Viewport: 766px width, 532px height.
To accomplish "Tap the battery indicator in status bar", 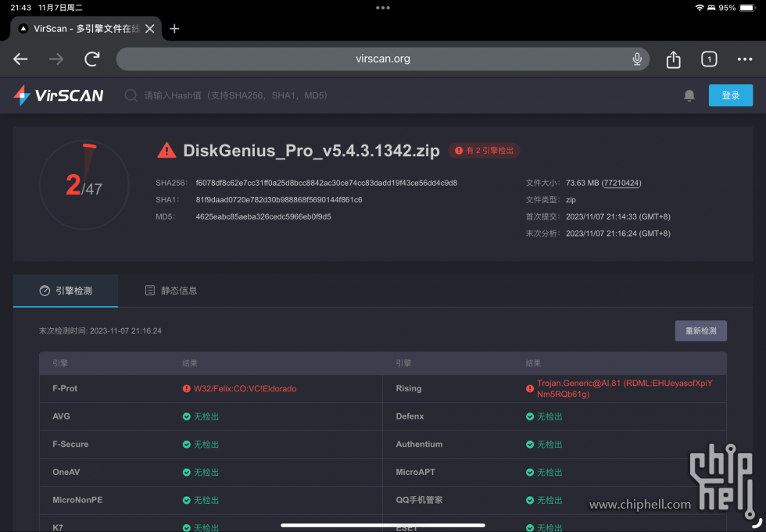I will 747,8.
